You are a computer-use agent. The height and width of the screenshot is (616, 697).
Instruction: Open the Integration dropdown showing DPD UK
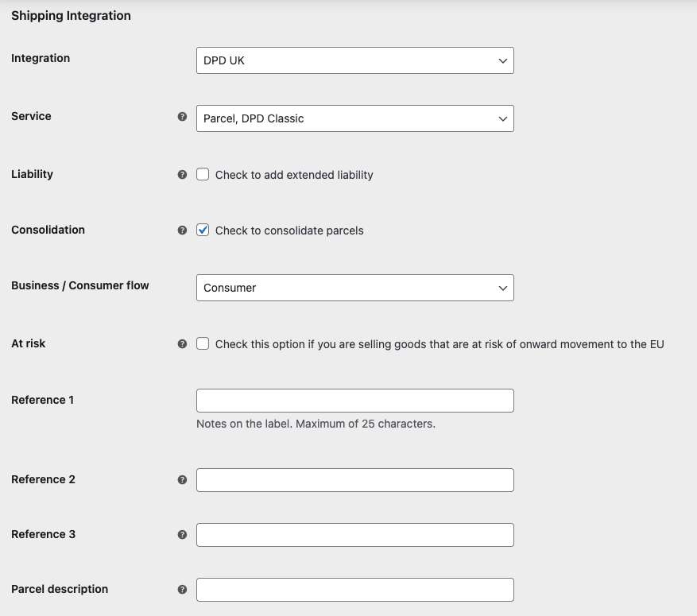tap(354, 60)
